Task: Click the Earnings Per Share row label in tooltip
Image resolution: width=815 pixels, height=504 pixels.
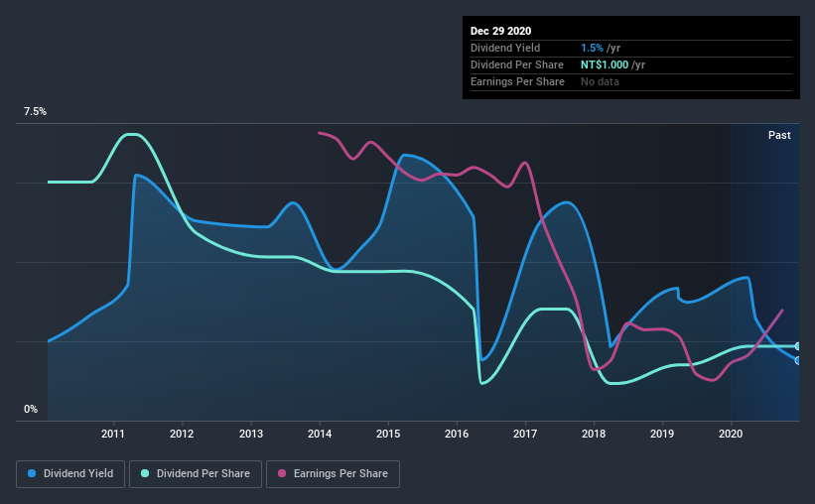Action: [517, 81]
